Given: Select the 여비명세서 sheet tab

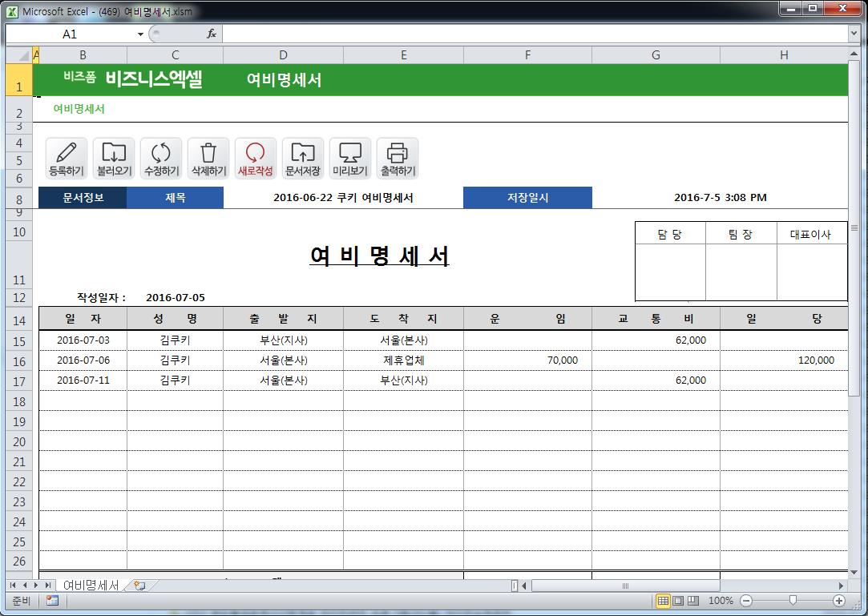Looking at the screenshot, I should [x=91, y=586].
